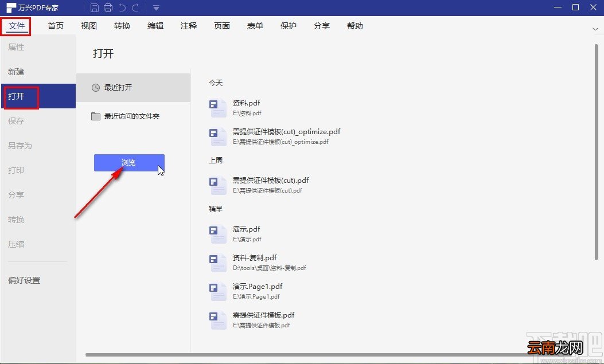
Task: Select the 最近打开 list label
Action: pos(118,87)
